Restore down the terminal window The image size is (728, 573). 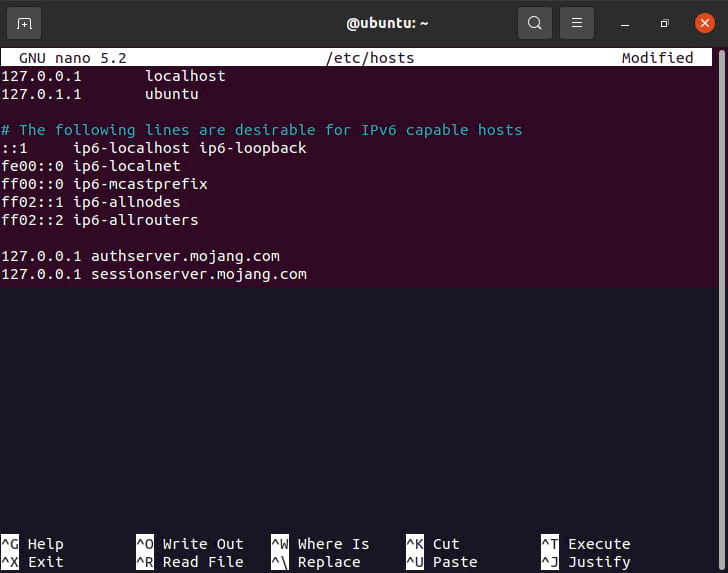(664, 22)
